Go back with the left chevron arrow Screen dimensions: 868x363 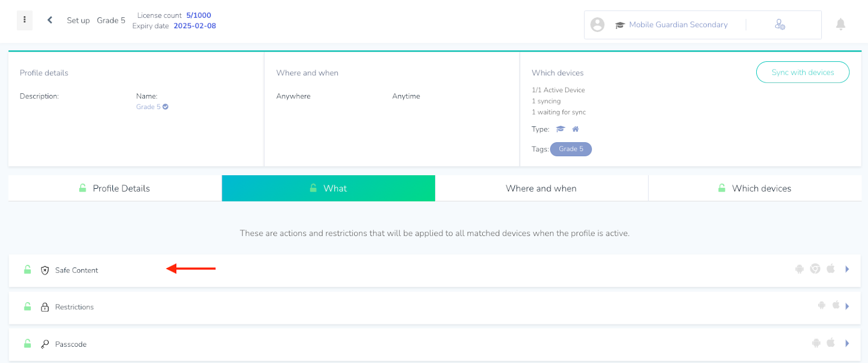[x=50, y=20]
